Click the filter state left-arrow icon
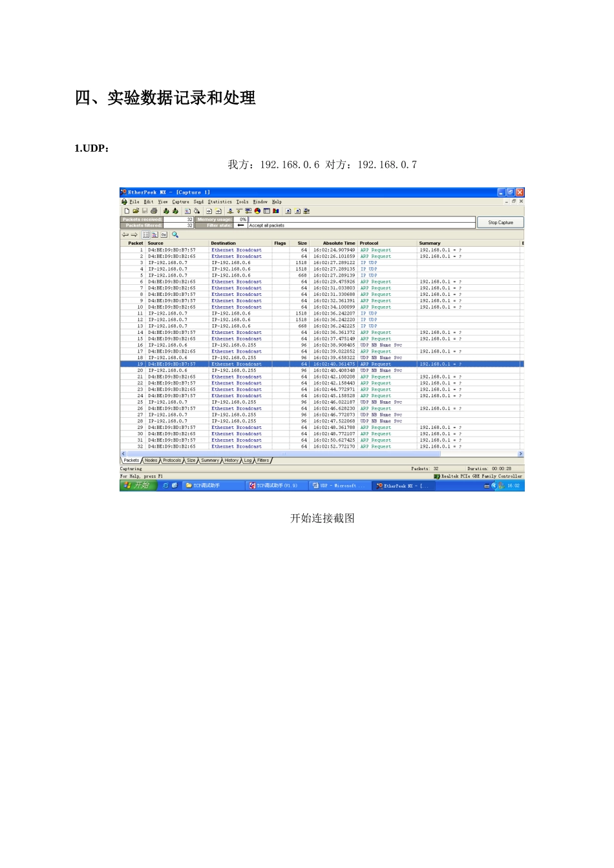Image resolution: width=614 pixels, height=868 pixels. click(x=240, y=225)
